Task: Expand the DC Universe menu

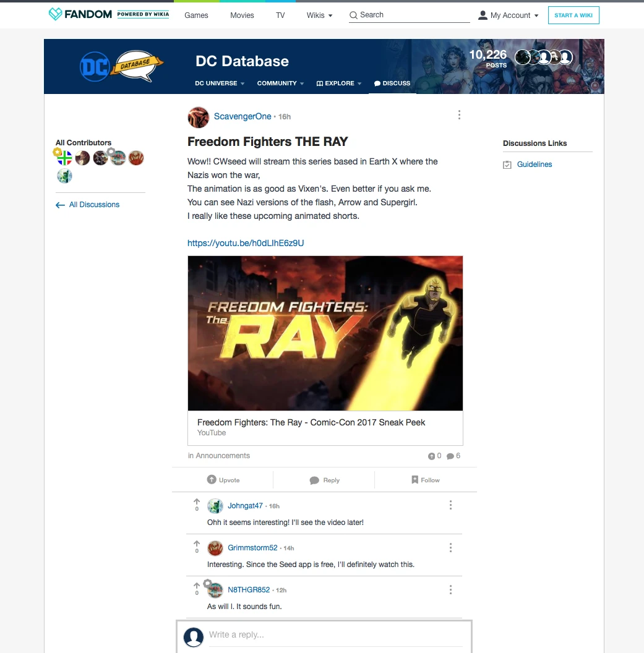Action: tap(220, 83)
